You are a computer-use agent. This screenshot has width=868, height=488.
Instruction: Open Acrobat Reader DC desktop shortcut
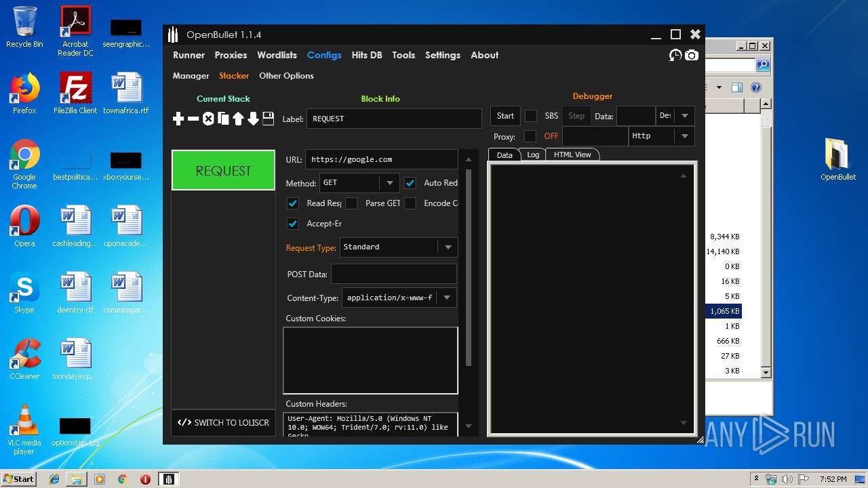click(x=75, y=31)
